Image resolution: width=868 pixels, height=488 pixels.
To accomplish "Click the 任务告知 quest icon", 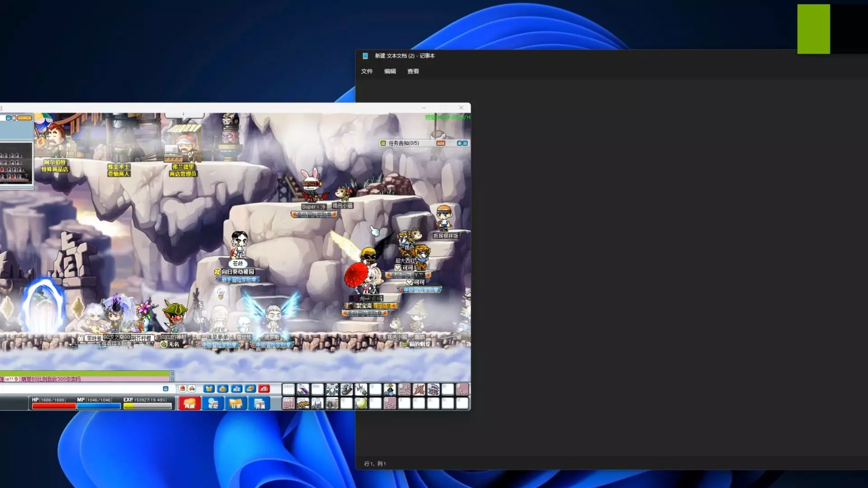I will pyautogui.click(x=383, y=143).
